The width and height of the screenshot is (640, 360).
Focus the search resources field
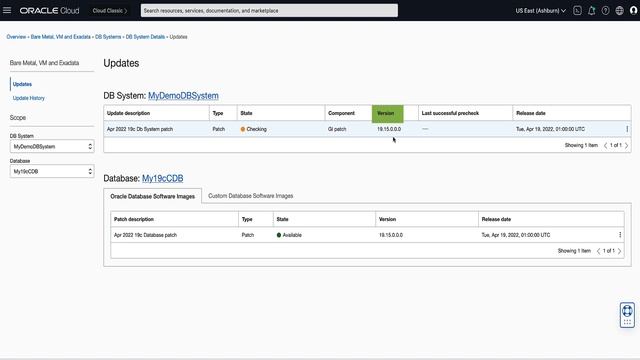pyautogui.click(x=269, y=11)
